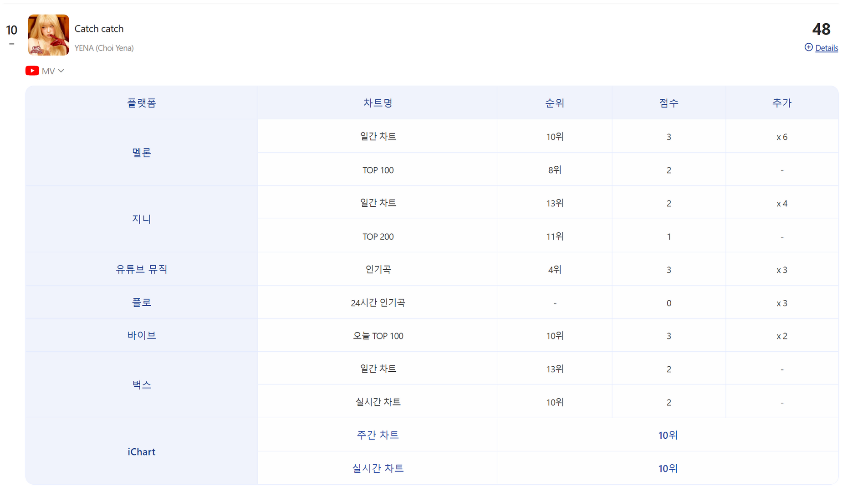Open the 플로 platform link
The image size is (868, 492).
[142, 302]
